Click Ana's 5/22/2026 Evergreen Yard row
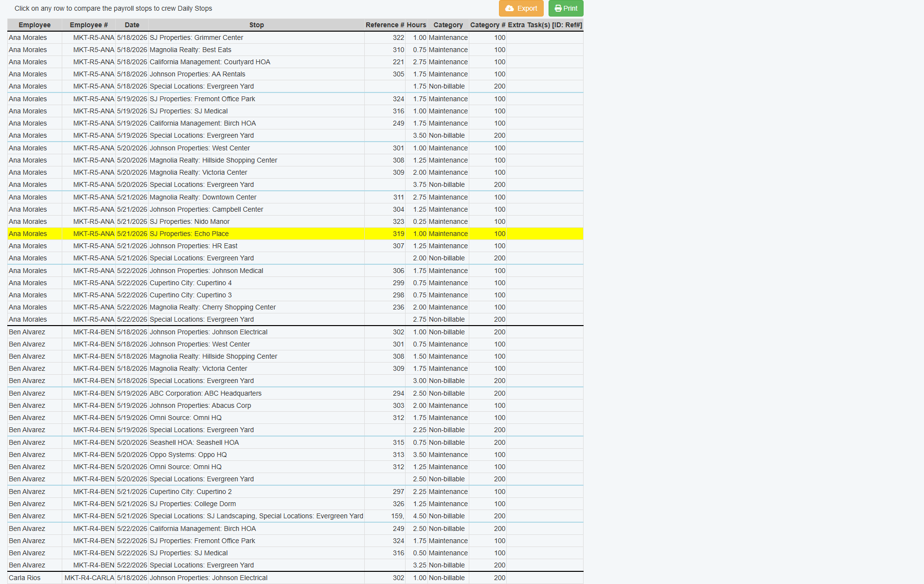Screen dimensions: 924x584 tap(295, 319)
